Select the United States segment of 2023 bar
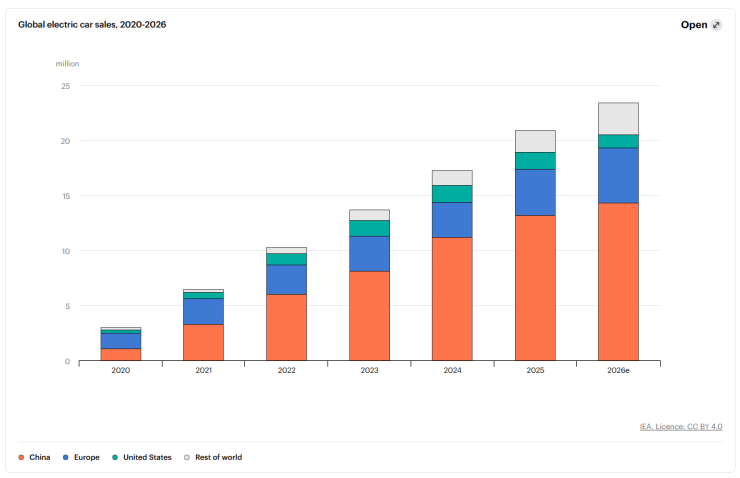This screenshot has width=740, height=478. tap(370, 228)
